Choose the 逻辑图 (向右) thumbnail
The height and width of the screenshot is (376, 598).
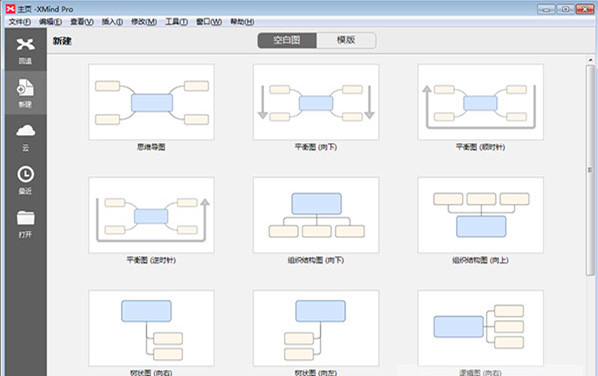[x=481, y=328]
